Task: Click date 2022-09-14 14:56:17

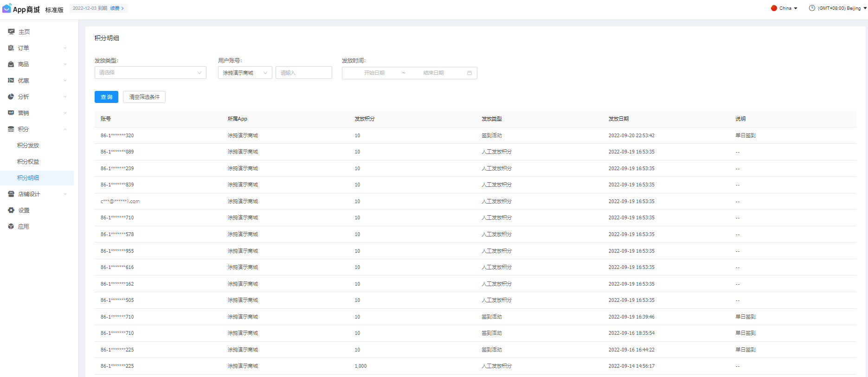Action: (631, 366)
